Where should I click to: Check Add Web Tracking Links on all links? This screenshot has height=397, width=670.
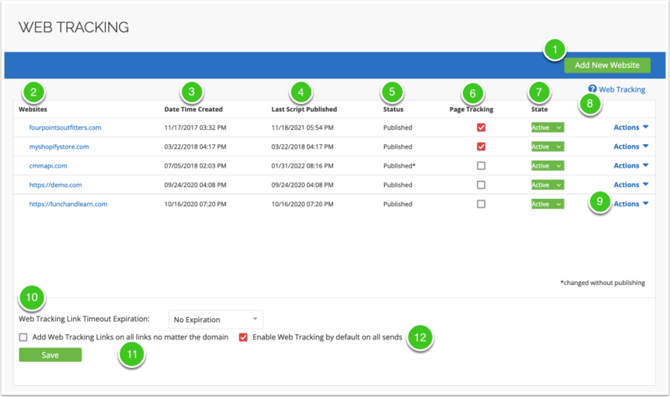[x=23, y=337]
